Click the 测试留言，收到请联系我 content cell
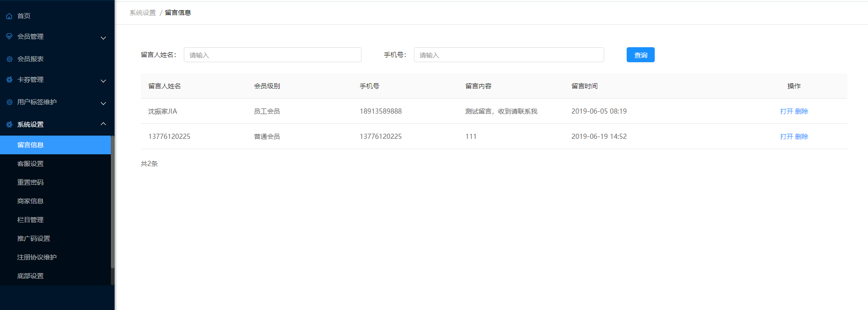Viewport: 868px width, 310px height. 501,111
